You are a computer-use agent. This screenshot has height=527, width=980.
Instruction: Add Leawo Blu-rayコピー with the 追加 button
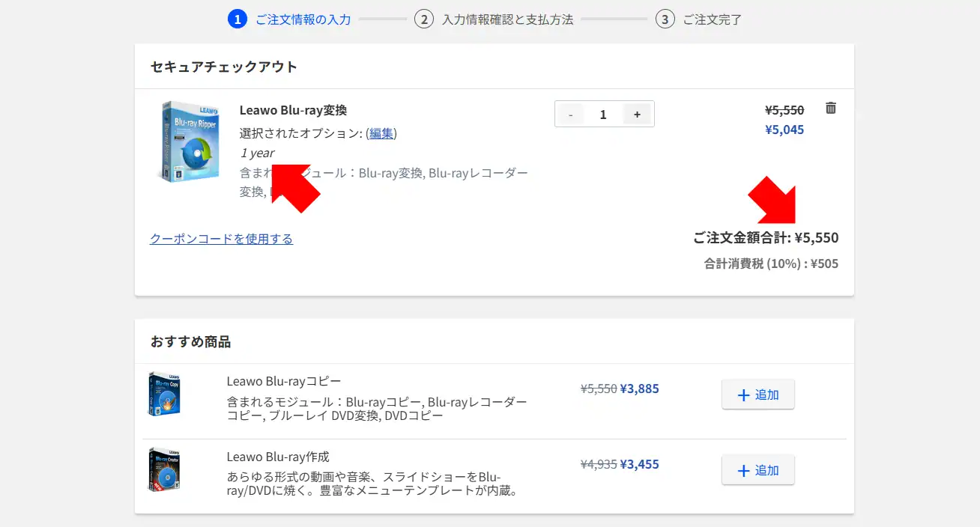click(x=758, y=395)
